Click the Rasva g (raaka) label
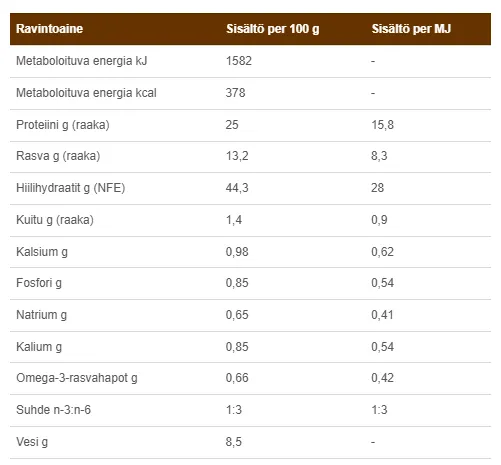Viewport: 501px width, 465px height. point(58,156)
